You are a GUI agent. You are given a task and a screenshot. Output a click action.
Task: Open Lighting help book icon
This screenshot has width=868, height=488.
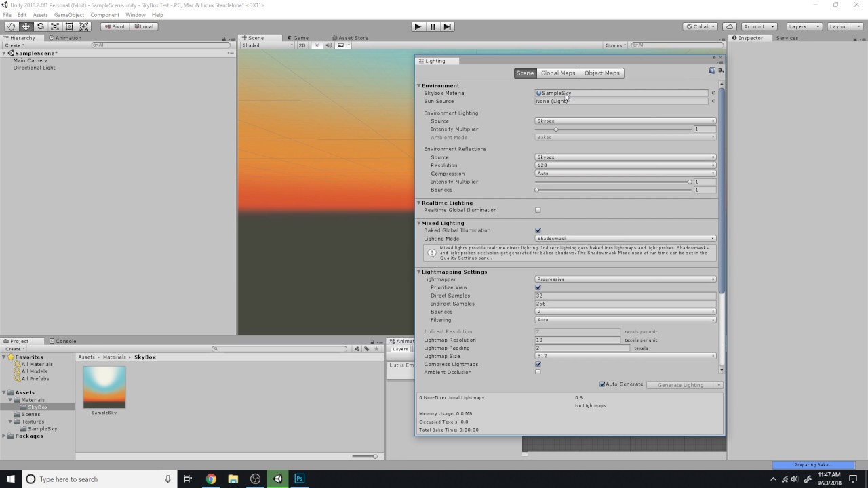pos(712,70)
